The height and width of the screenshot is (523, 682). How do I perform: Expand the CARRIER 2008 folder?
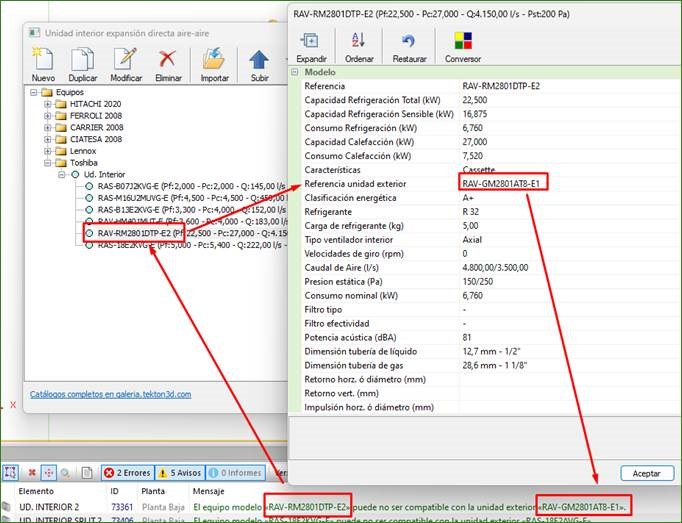tap(47, 127)
